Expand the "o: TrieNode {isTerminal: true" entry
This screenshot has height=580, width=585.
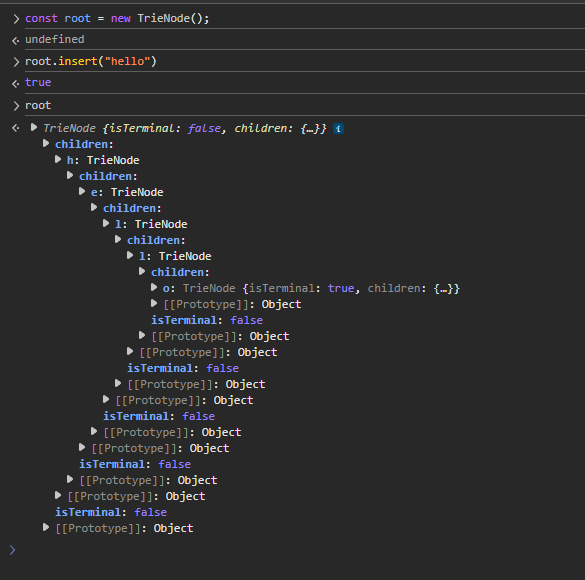tap(154, 288)
